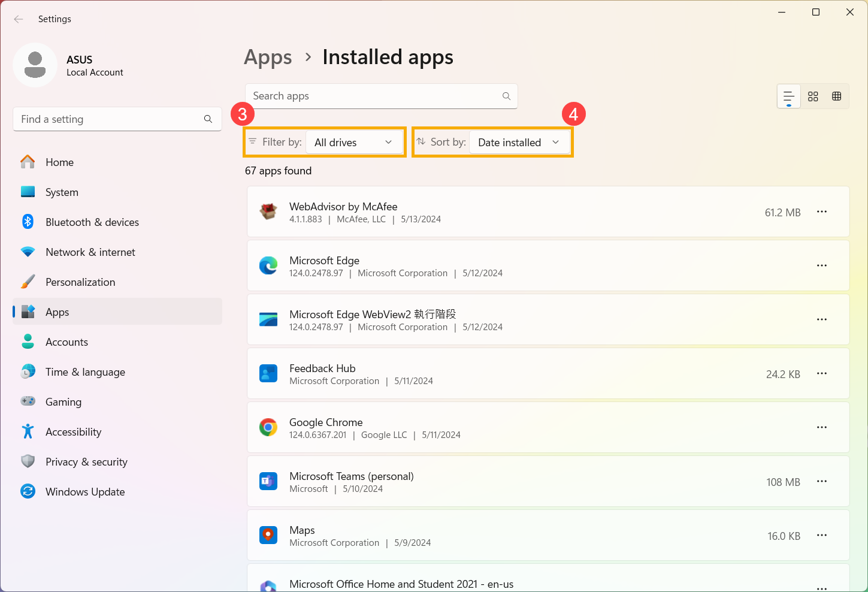Image resolution: width=868 pixels, height=592 pixels.
Task: Click the Privacy & security shield icon
Action: 28,461
